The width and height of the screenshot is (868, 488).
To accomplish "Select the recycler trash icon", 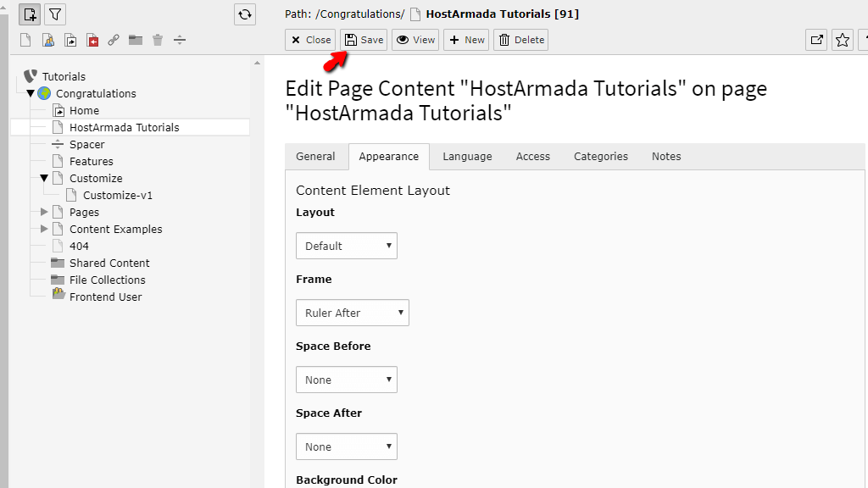I will pos(158,40).
